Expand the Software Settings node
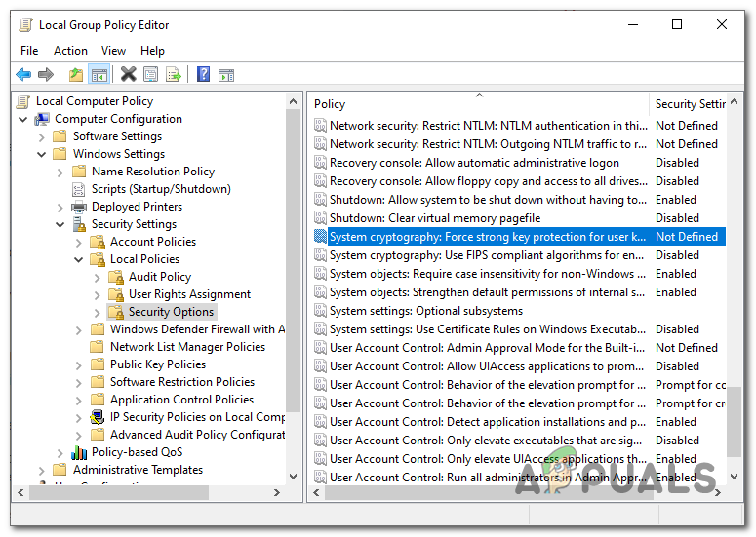Screen dimensions: 756x537 point(42,137)
